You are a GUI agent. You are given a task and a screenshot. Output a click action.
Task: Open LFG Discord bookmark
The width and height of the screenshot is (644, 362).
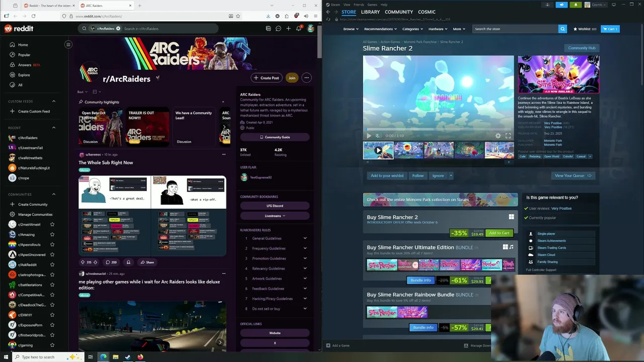[x=275, y=206]
